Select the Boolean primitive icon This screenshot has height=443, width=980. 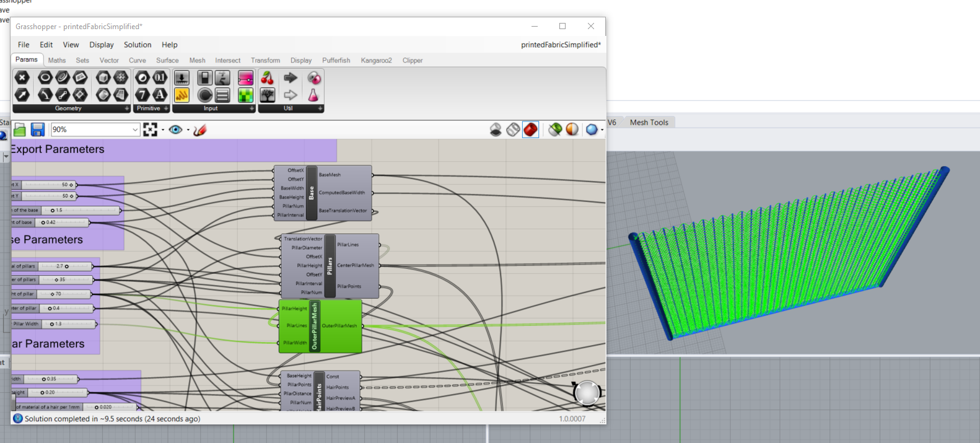click(x=142, y=77)
